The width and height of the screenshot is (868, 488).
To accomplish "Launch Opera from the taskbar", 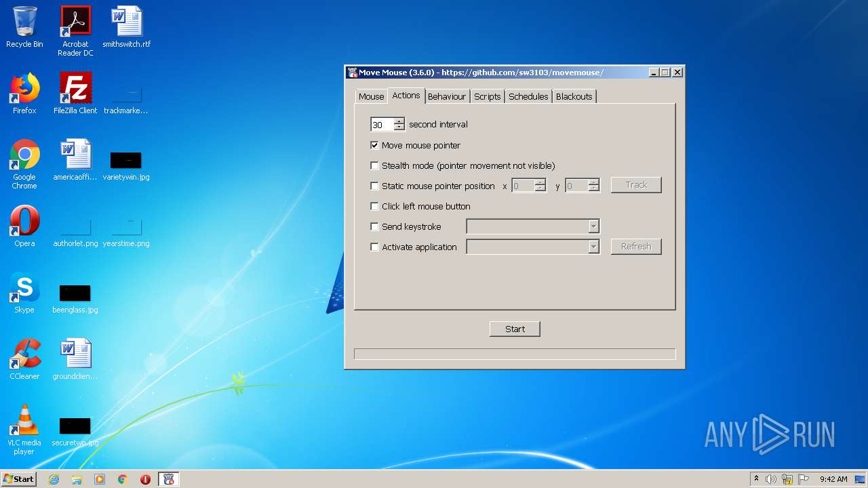I will click(145, 479).
